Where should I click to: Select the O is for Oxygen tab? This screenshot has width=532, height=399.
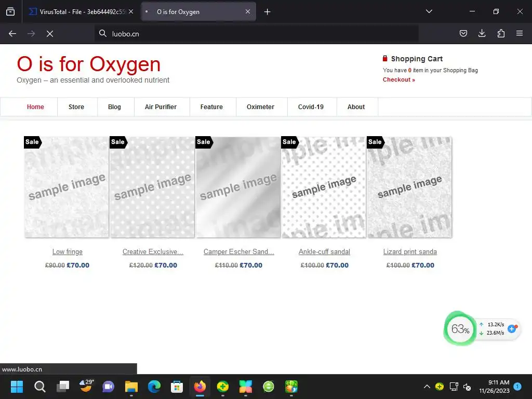(198, 11)
